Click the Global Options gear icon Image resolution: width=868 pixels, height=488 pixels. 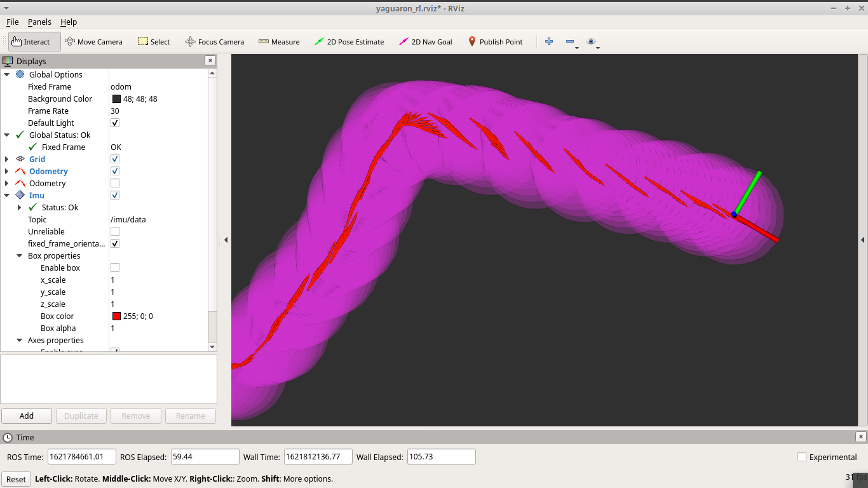coord(20,74)
